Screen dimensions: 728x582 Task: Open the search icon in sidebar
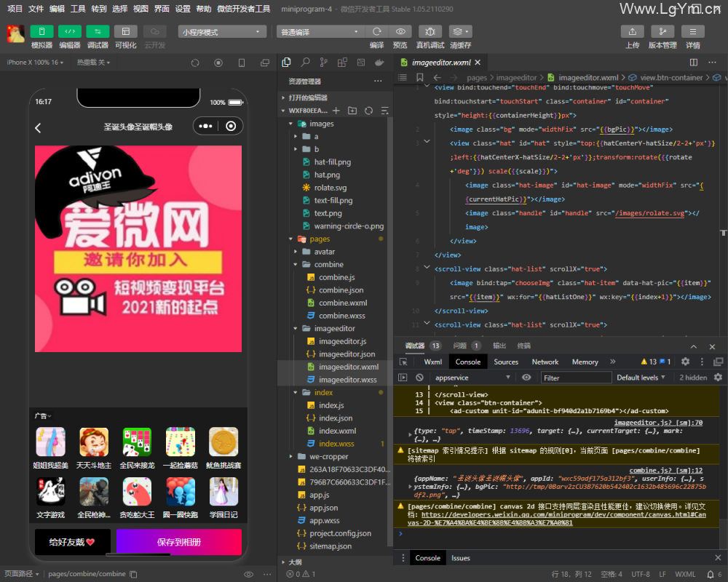(305, 63)
